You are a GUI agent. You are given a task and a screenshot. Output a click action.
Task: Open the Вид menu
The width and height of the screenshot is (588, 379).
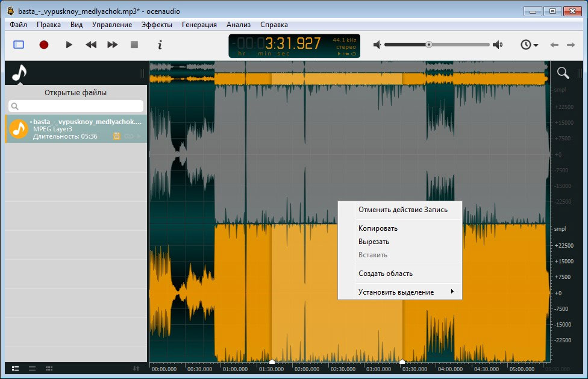[x=77, y=25]
